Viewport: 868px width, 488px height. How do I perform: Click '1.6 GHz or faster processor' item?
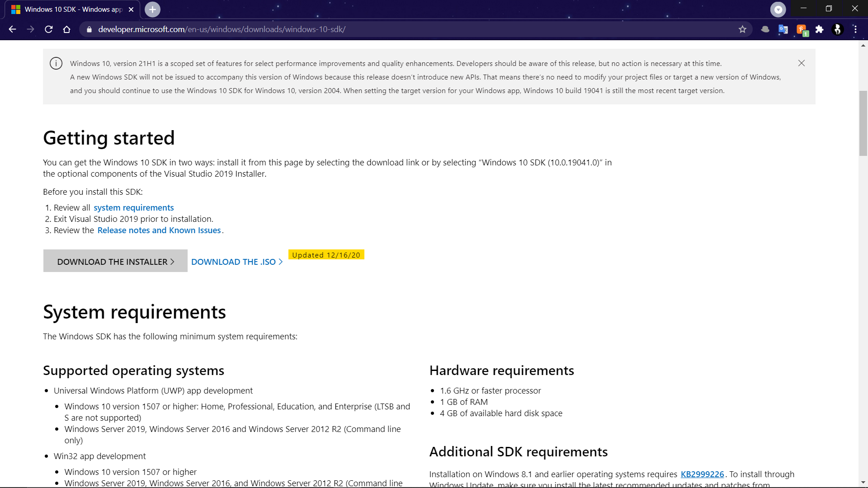(490, 390)
